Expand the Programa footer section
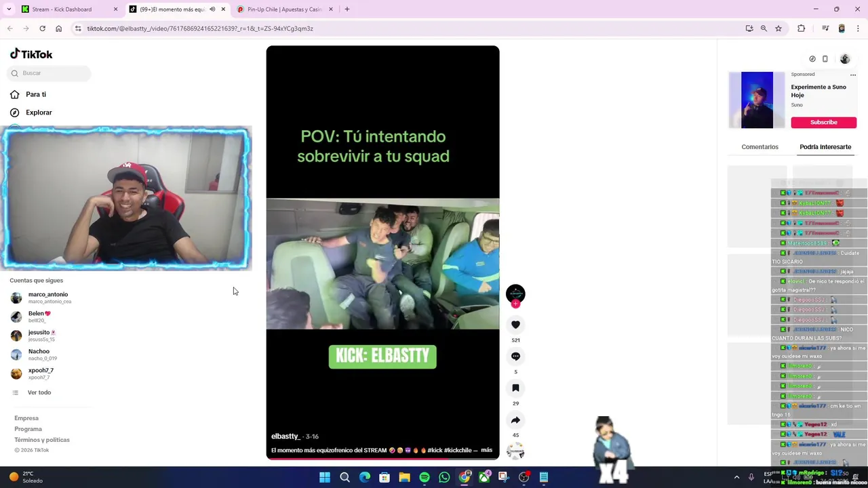Image resolution: width=868 pixels, height=488 pixels. 28,429
